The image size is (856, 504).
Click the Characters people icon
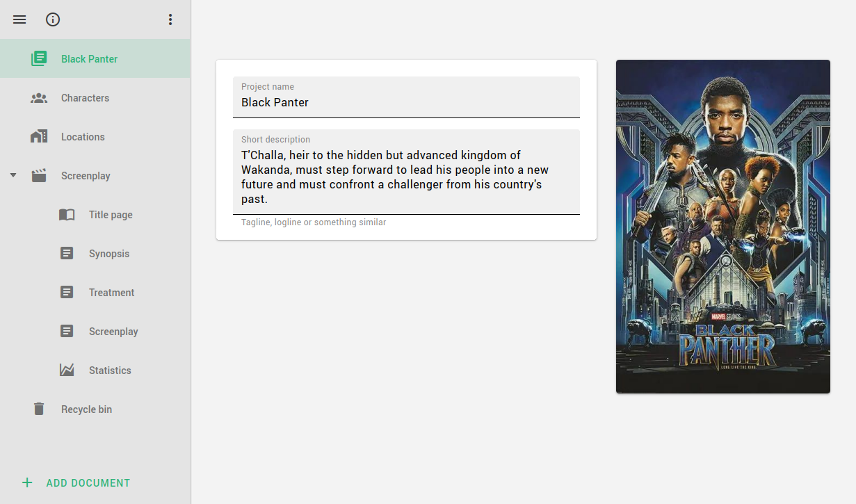(x=39, y=98)
